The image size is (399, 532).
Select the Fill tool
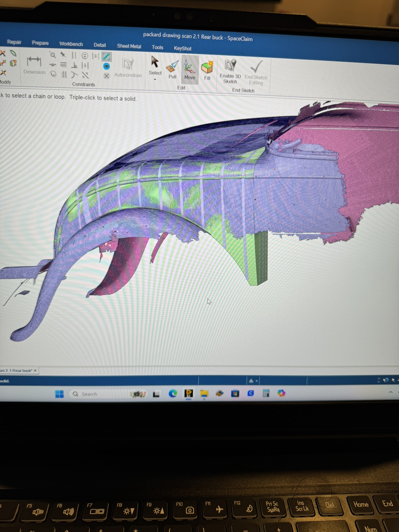tap(207, 71)
